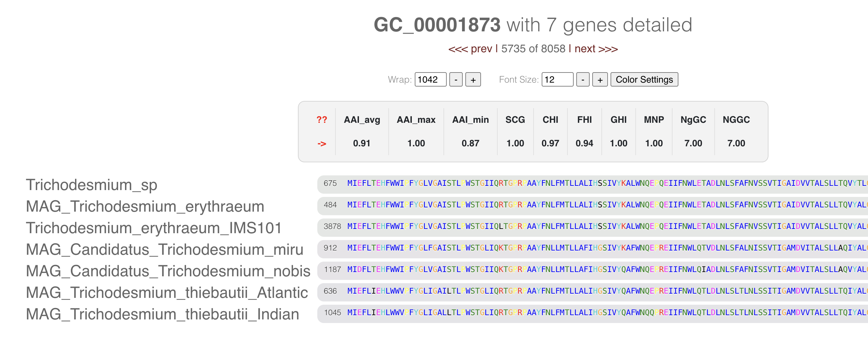Image resolution: width=868 pixels, height=356 pixels.
Task: Click the Font Size input field
Action: (557, 80)
